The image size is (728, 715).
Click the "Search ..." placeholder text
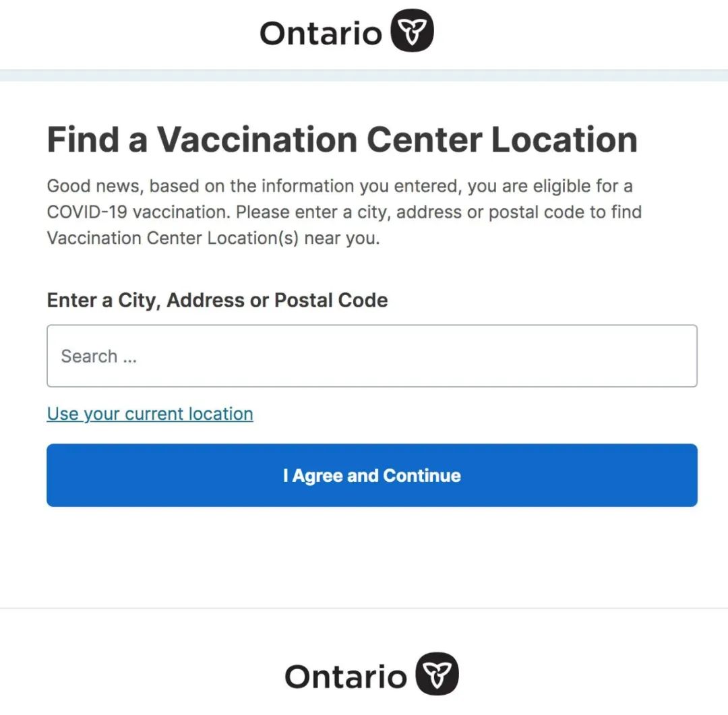[99, 356]
